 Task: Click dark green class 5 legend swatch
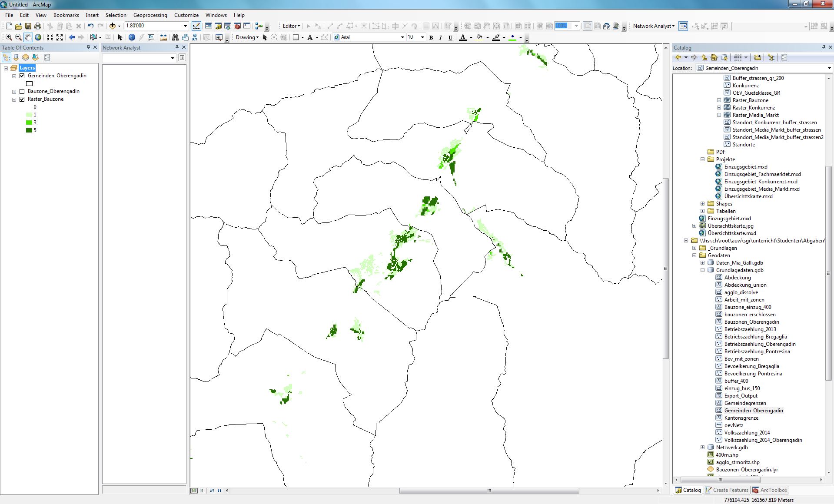pos(29,130)
